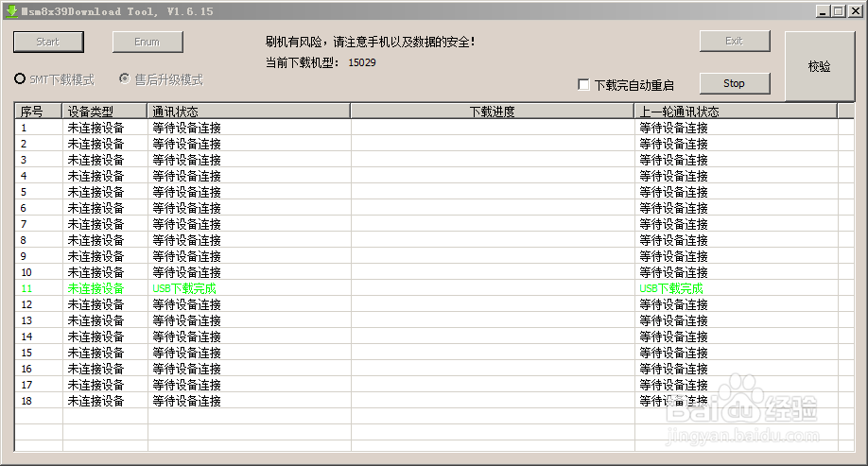Select 售后升级模式 radio button

(x=125, y=79)
